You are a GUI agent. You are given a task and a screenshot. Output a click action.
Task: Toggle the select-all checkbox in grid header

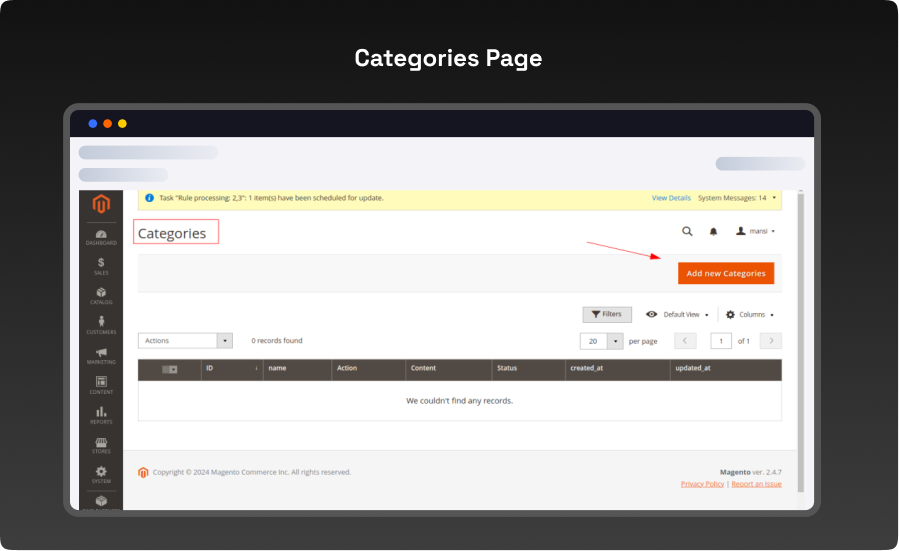169,369
